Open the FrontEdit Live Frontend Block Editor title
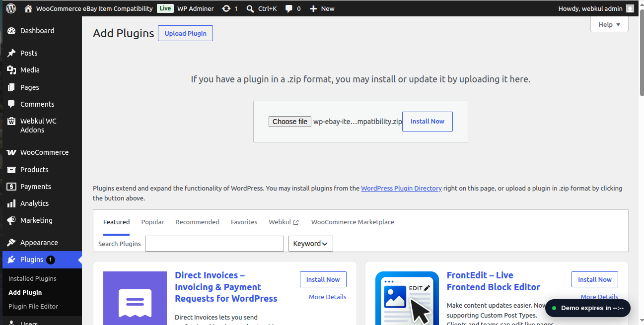This screenshot has width=644, height=325. pos(494,281)
